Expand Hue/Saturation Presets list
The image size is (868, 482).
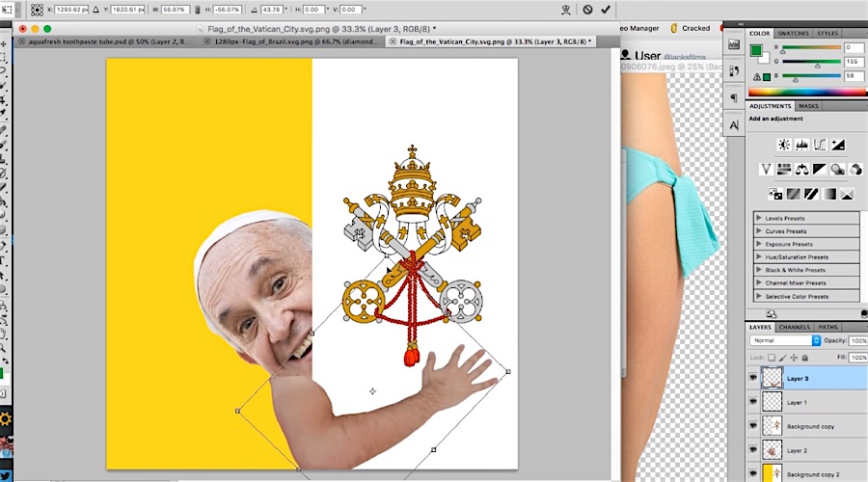(x=759, y=256)
